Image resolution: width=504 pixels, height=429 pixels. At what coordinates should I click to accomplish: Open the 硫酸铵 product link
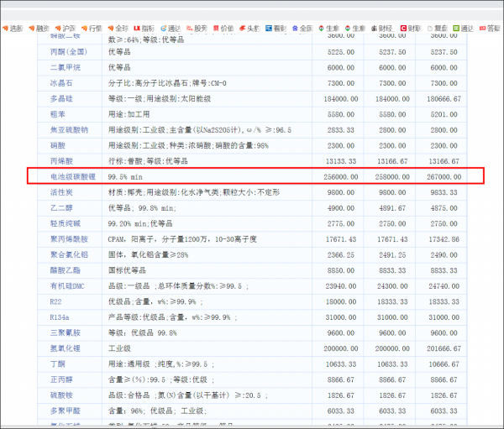[61, 395]
